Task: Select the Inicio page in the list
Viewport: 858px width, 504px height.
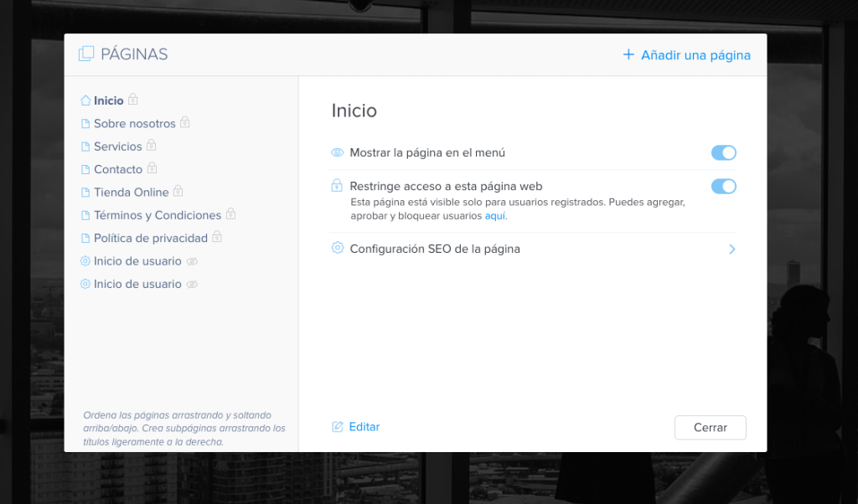Action: click(x=108, y=100)
